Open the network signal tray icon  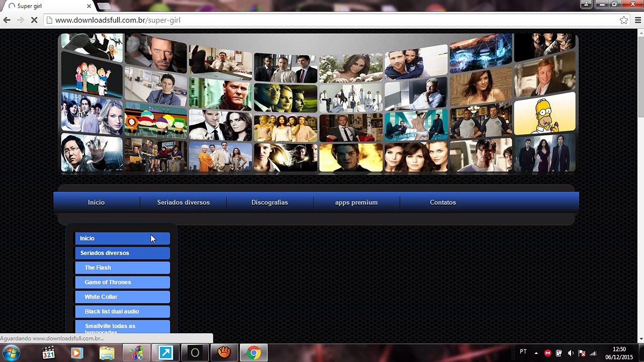click(593, 353)
